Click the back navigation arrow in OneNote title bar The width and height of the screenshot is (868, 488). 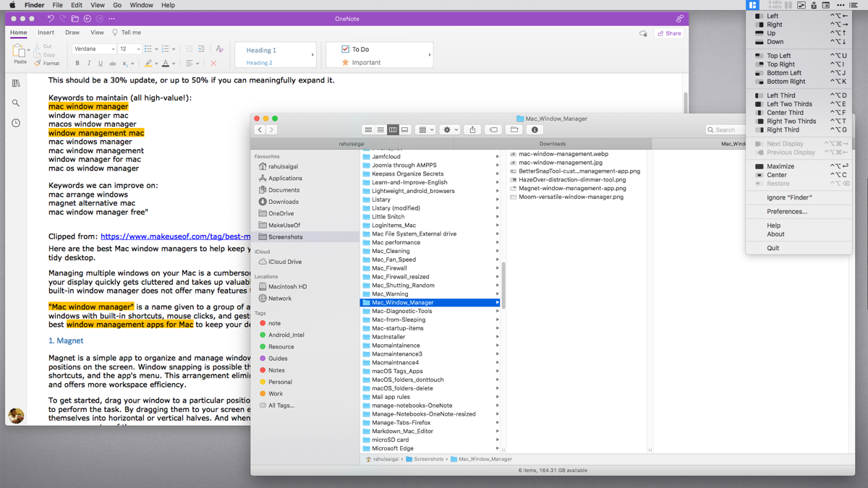pos(88,19)
